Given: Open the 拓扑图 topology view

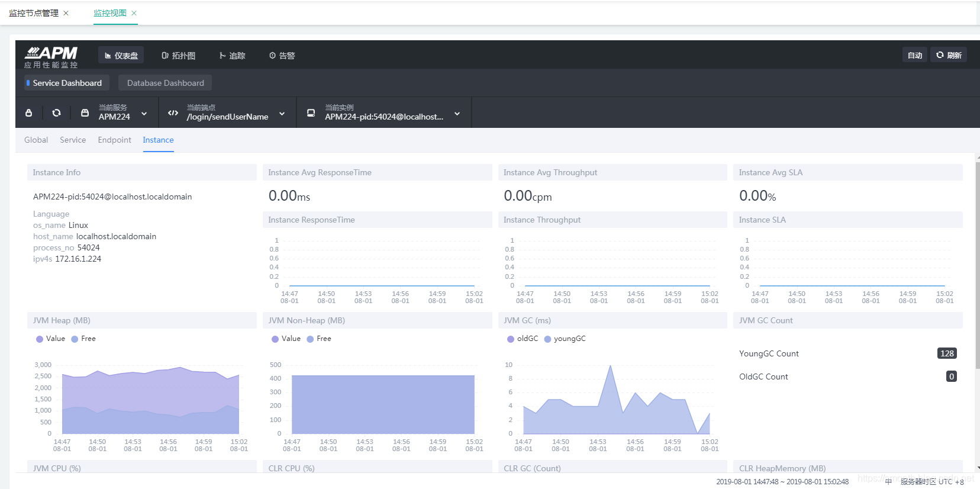Looking at the screenshot, I should point(179,55).
